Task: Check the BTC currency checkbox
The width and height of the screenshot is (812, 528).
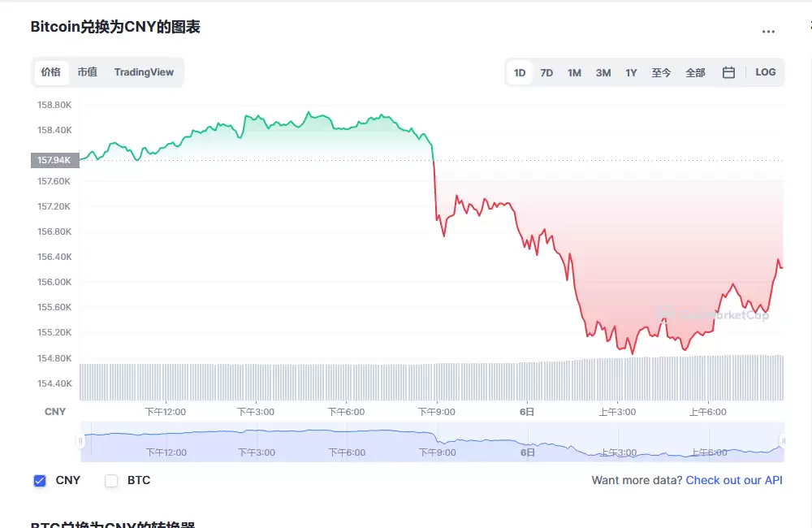Action: [110, 480]
